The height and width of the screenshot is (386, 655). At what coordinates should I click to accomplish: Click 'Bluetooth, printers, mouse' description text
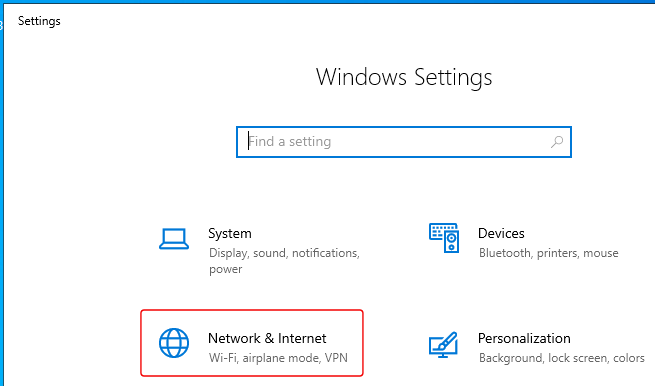[x=548, y=253]
